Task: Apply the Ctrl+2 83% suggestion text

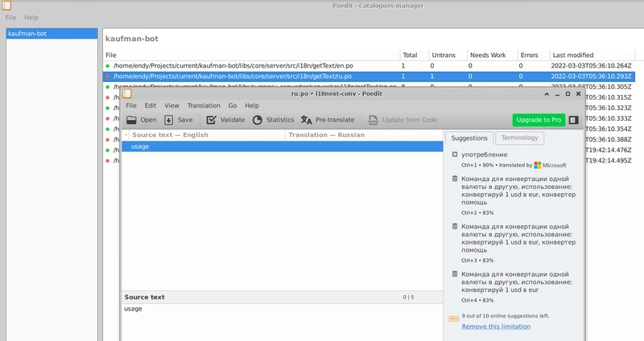Action: pyautogui.click(x=518, y=191)
